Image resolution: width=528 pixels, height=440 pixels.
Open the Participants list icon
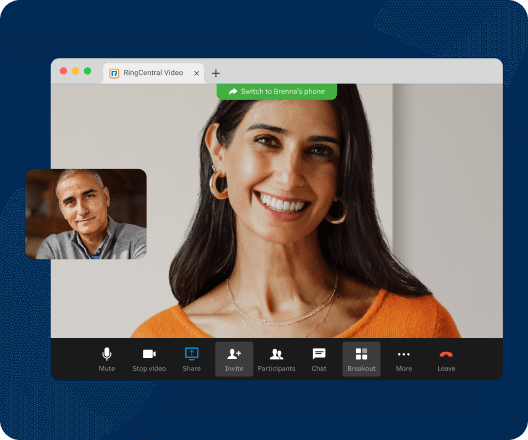point(276,354)
